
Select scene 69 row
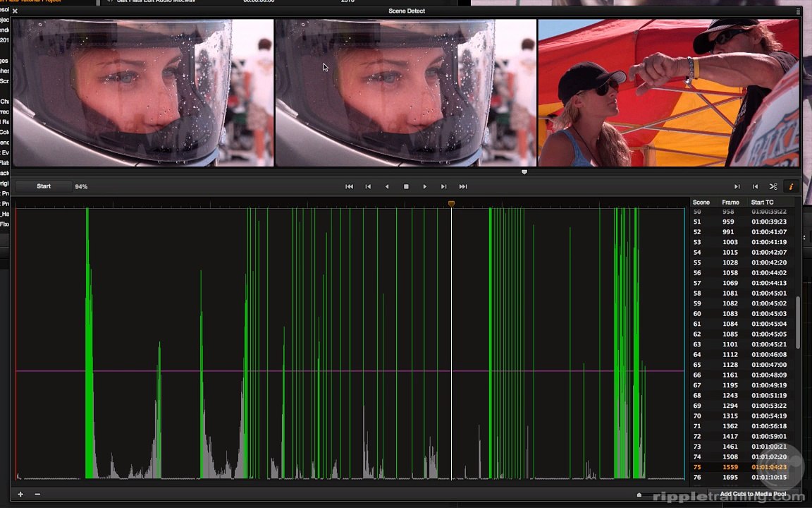coord(743,406)
